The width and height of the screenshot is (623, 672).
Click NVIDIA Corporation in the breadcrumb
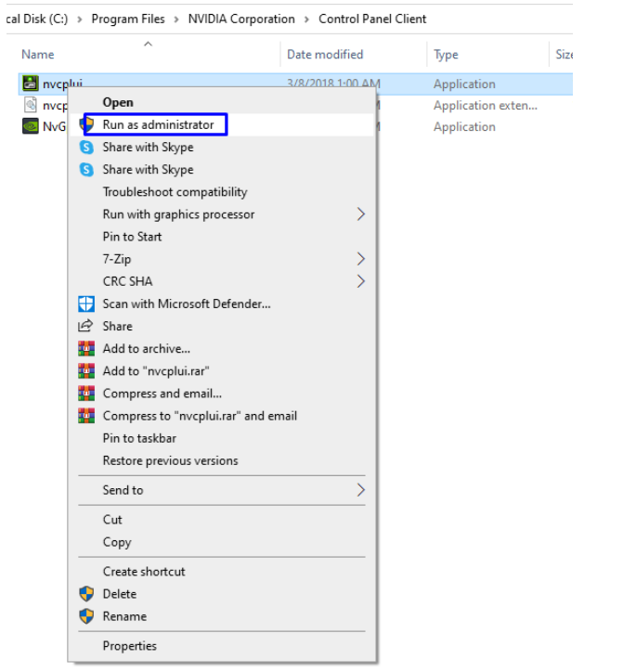point(241,19)
